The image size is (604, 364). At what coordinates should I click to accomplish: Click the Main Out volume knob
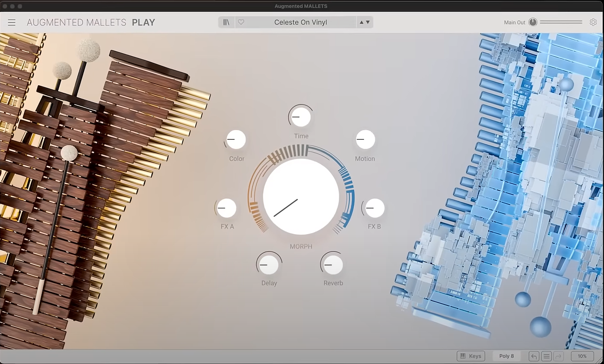533,22
